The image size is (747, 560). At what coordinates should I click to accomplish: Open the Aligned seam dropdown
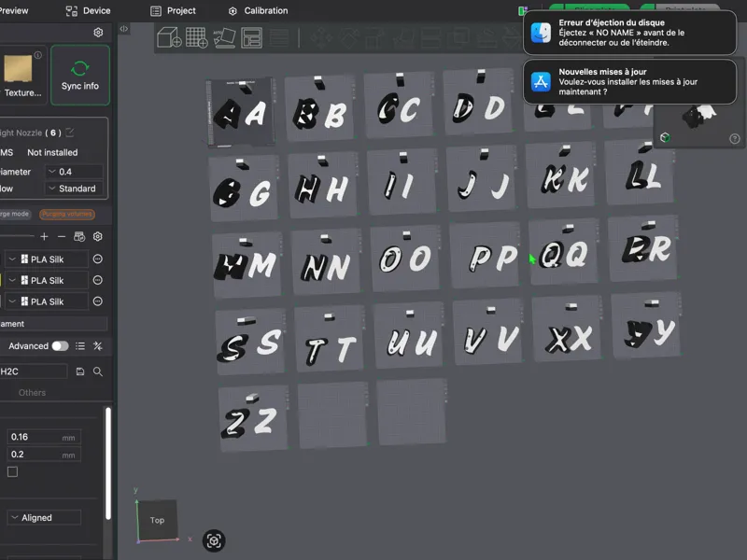(x=44, y=518)
